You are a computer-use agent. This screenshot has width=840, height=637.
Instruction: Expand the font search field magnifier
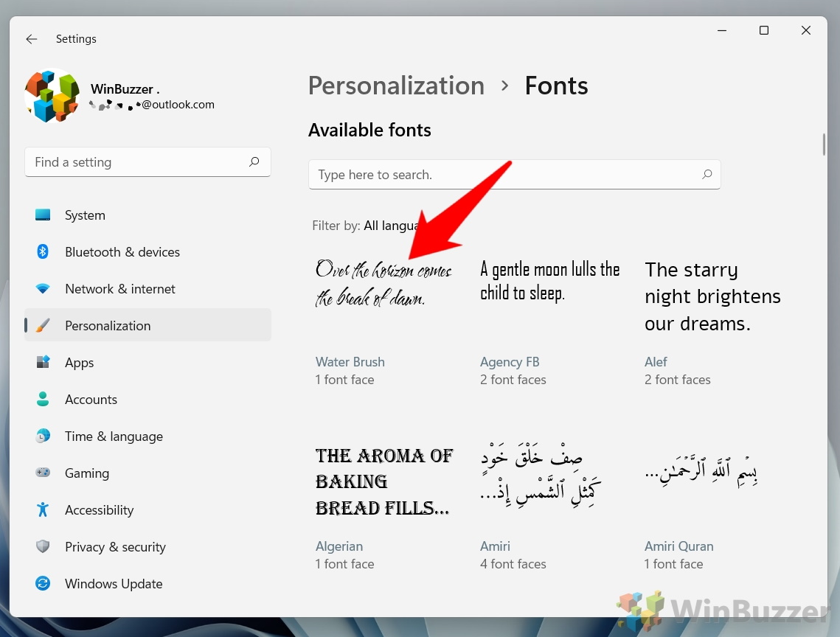[x=707, y=175]
